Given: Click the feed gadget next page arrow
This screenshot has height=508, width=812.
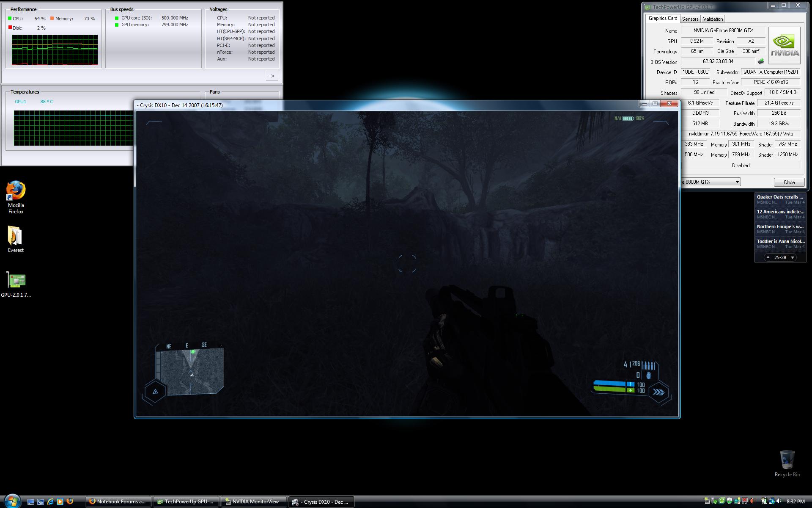Looking at the screenshot, I should click(792, 257).
